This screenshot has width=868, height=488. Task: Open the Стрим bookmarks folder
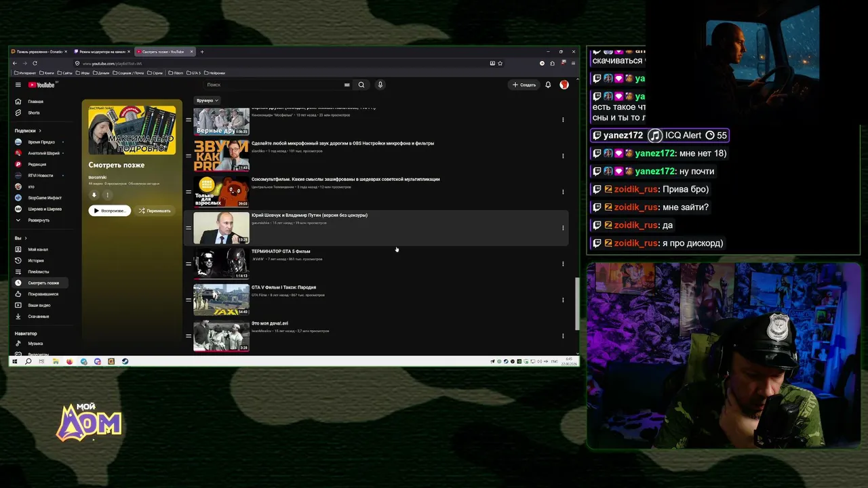(155, 73)
